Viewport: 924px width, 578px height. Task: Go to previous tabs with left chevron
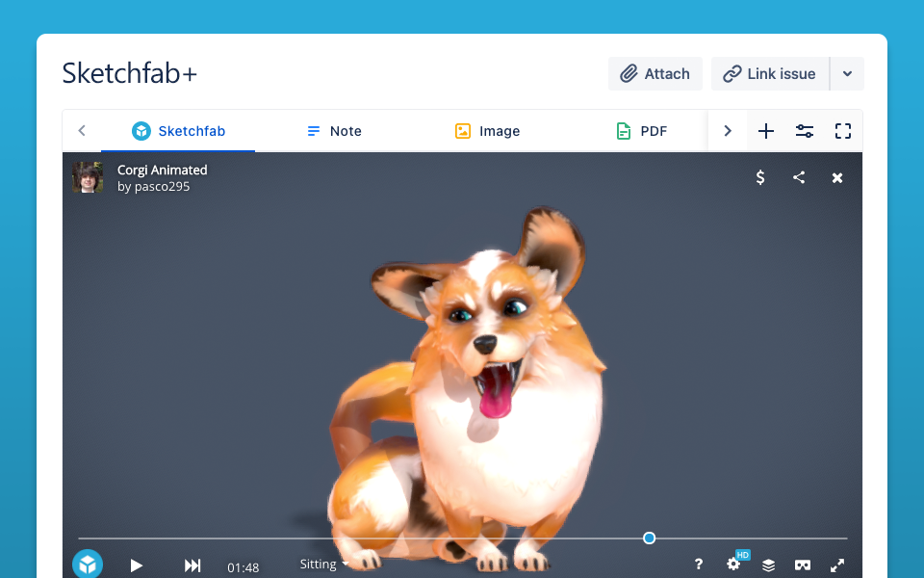point(82,130)
